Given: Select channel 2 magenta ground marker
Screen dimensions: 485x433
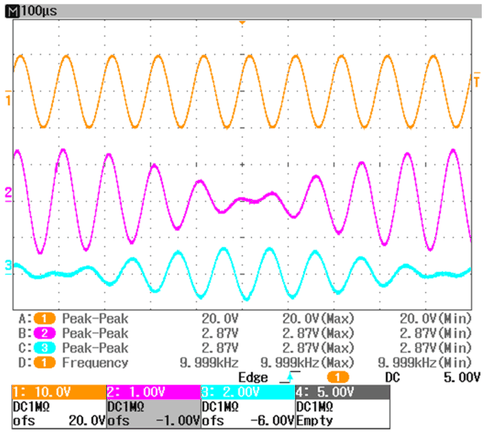Looking at the screenshot, I should pyautogui.click(x=8, y=194).
